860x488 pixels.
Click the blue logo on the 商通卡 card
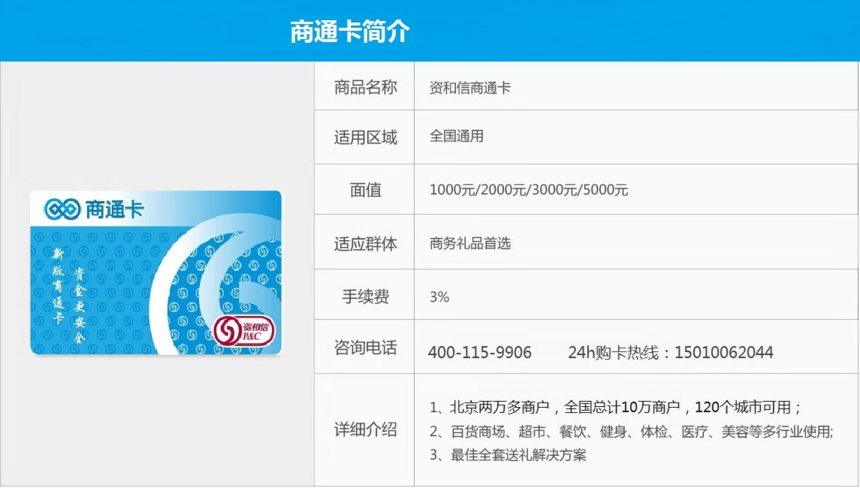62,210
